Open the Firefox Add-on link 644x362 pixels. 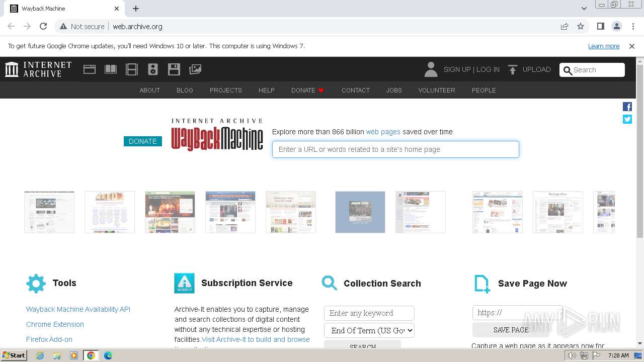[49, 339]
